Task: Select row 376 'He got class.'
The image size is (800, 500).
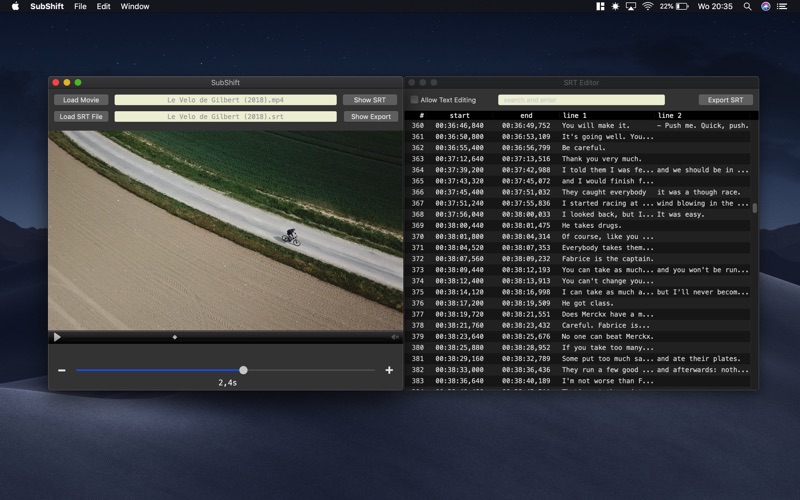Action: [x=578, y=303]
